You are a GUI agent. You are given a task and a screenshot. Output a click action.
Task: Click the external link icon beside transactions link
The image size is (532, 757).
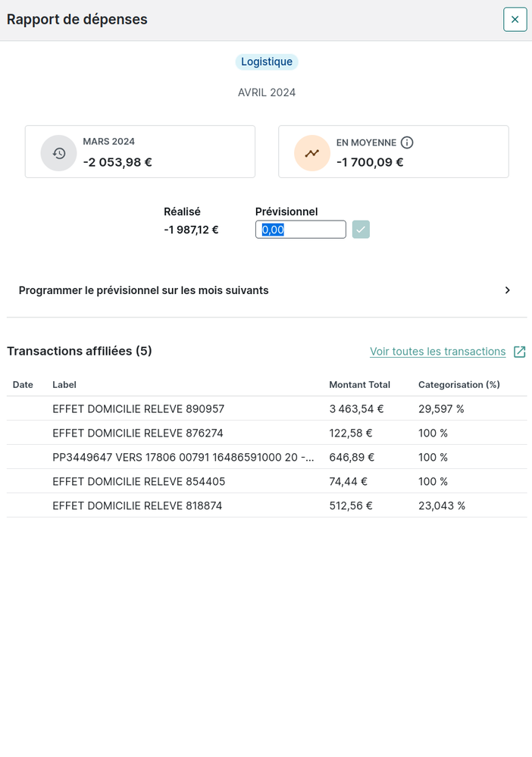[519, 352]
